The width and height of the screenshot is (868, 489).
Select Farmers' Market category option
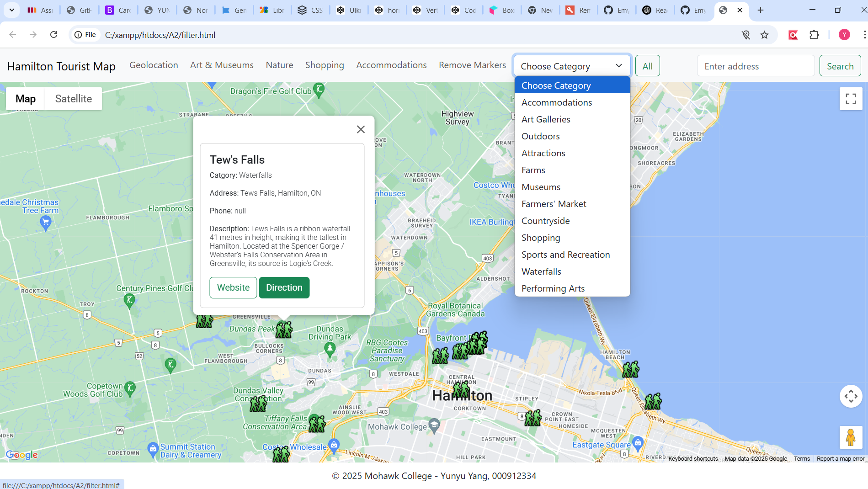(x=572, y=204)
